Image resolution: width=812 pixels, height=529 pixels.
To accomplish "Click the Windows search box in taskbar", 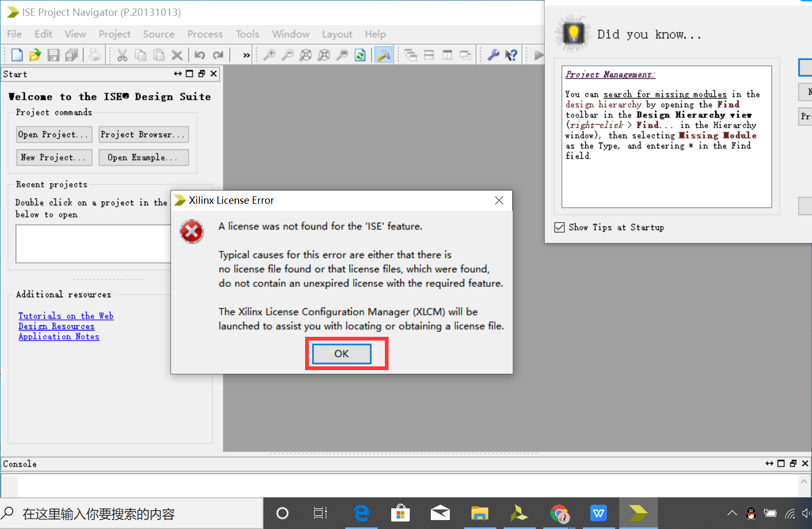I will [132, 513].
